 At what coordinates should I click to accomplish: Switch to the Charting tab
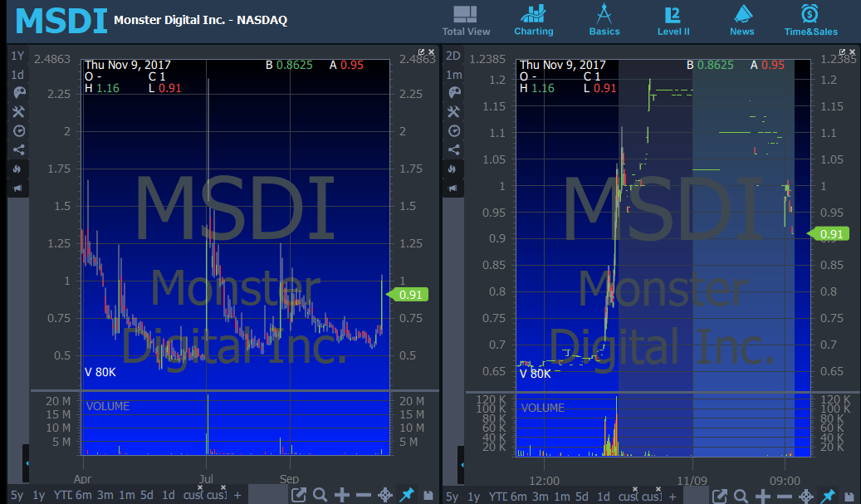coord(534,20)
